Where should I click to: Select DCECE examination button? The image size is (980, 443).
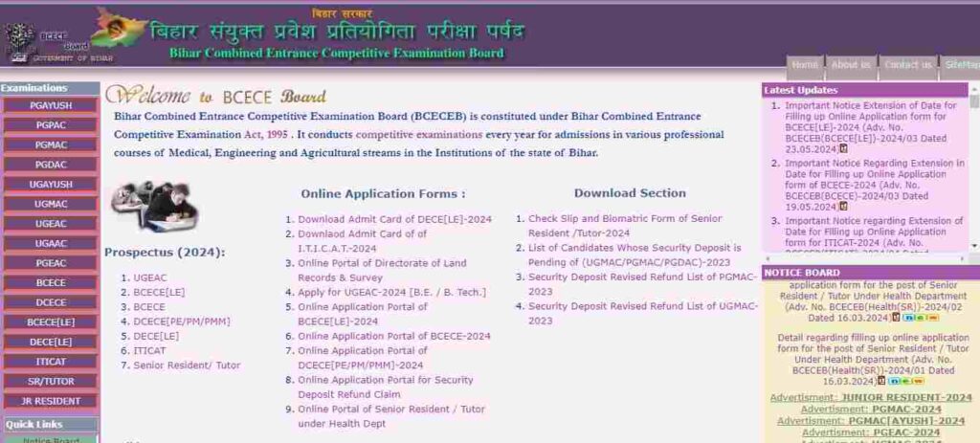pyautogui.click(x=51, y=302)
